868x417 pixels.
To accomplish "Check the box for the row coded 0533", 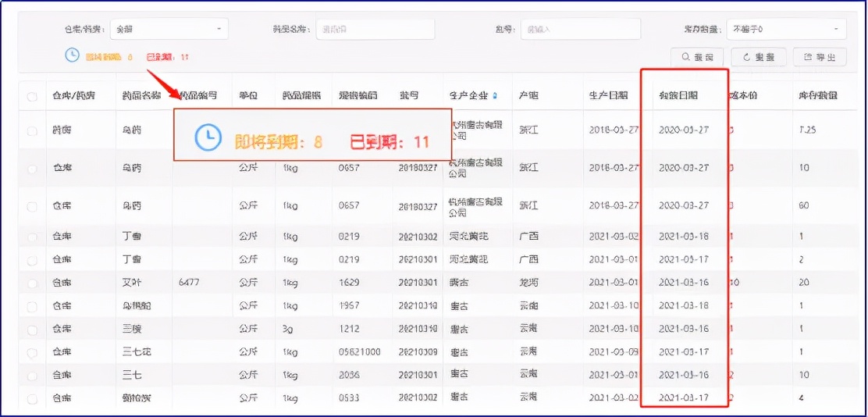I will (x=32, y=398).
